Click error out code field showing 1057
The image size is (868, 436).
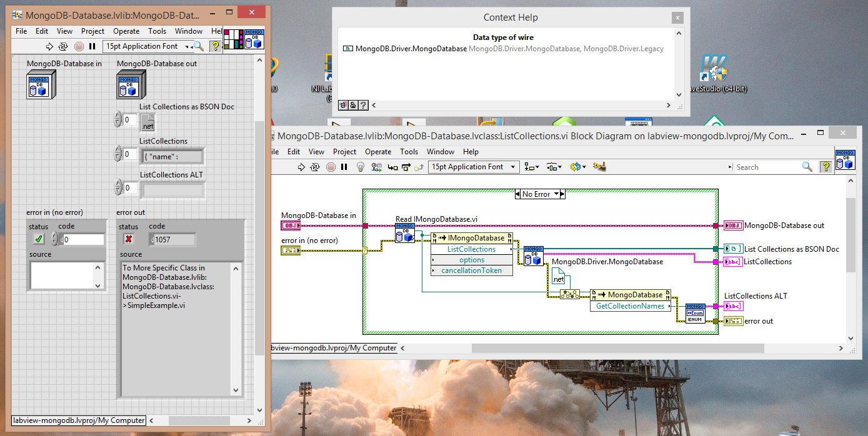[172, 239]
